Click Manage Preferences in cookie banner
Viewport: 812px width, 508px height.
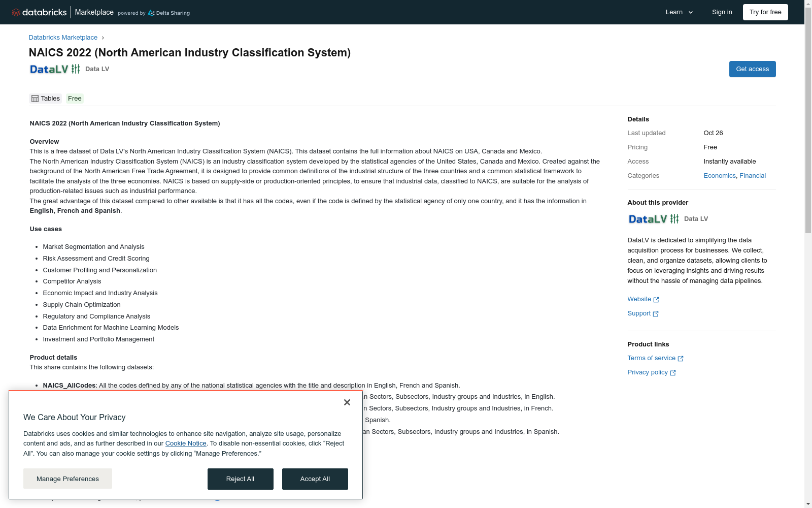point(67,479)
